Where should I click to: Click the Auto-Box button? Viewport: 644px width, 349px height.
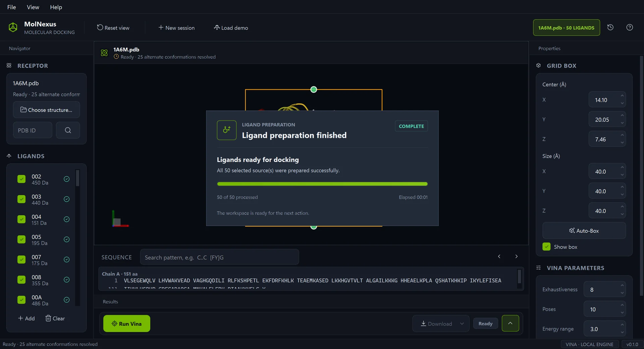(584, 231)
